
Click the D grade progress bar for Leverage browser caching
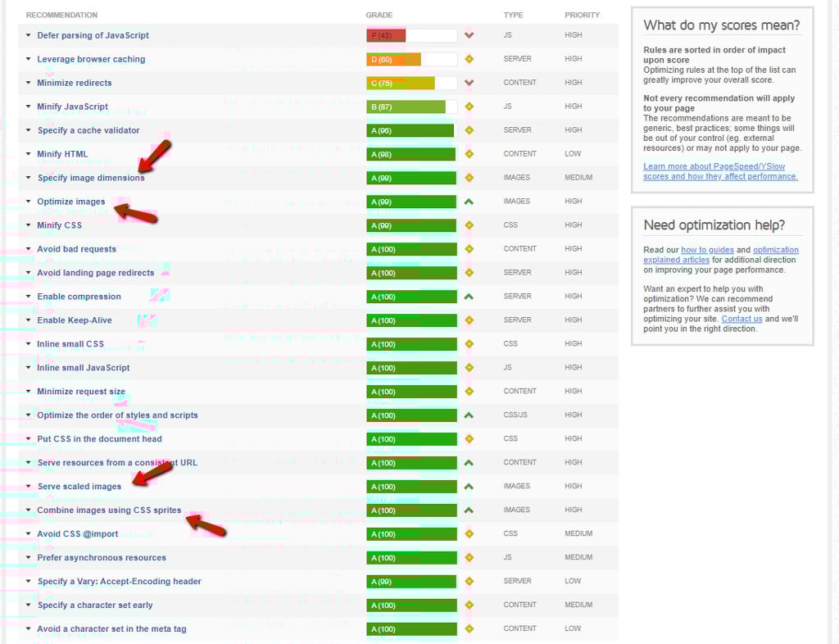click(395, 59)
